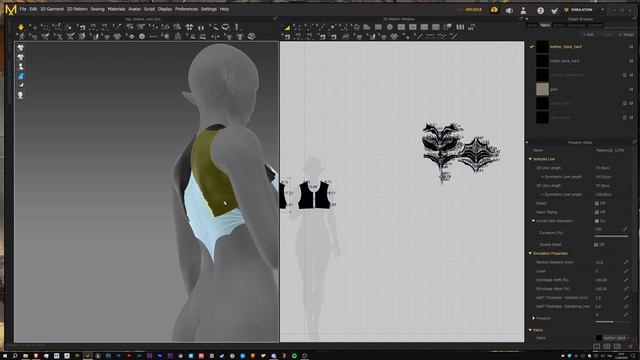Image resolution: width=640 pixels, height=360 pixels.
Task: Click the top display icon in 3D viewport sidebar
Action: tap(20, 48)
